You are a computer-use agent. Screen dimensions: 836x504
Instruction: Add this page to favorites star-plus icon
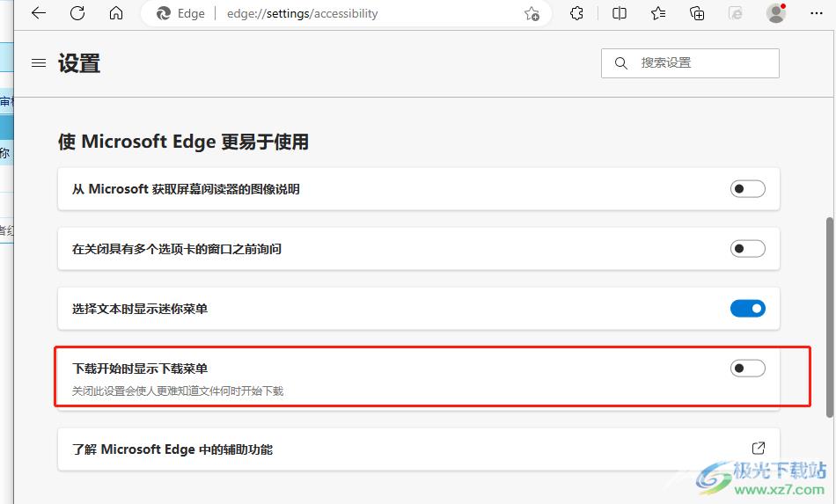coord(532,13)
